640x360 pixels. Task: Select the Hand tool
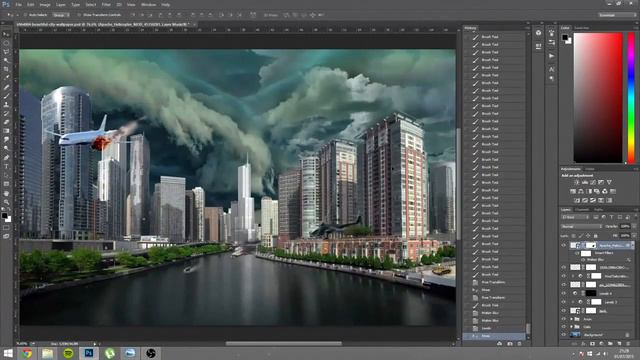(x=6, y=193)
